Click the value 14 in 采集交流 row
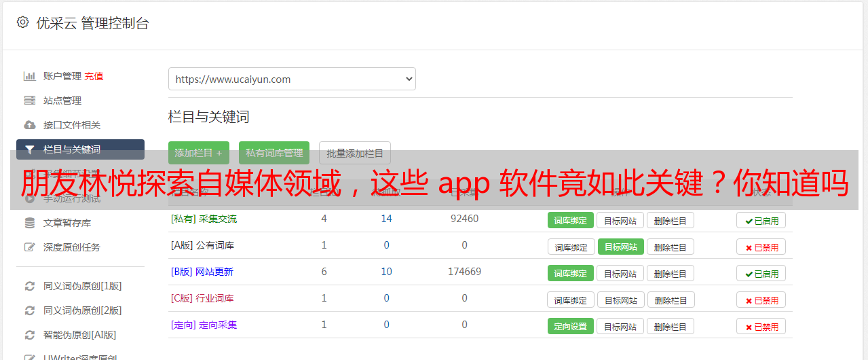 point(386,219)
